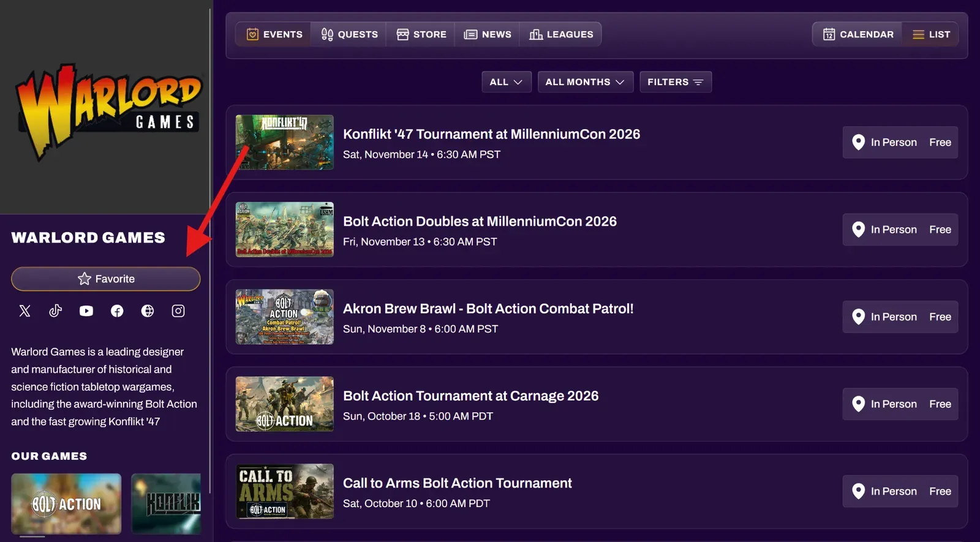Click date 'Sat, October 10 • 6:00 AM PDT'
The height and width of the screenshot is (542, 980).
(417, 503)
